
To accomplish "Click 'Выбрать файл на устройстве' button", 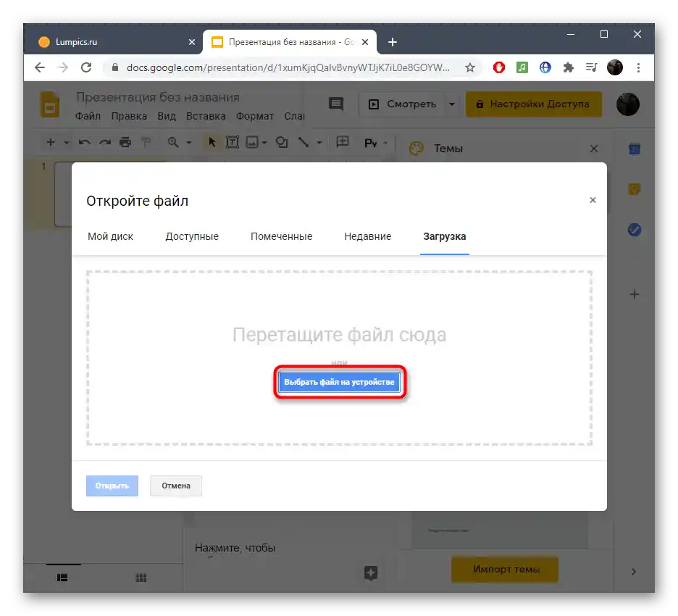I will [340, 382].
